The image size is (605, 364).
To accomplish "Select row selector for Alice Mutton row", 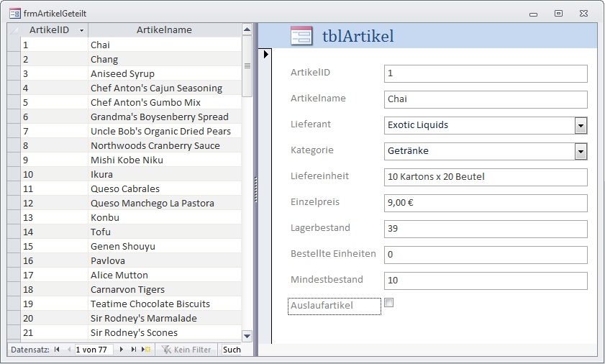I will pyautogui.click(x=14, y=276).
